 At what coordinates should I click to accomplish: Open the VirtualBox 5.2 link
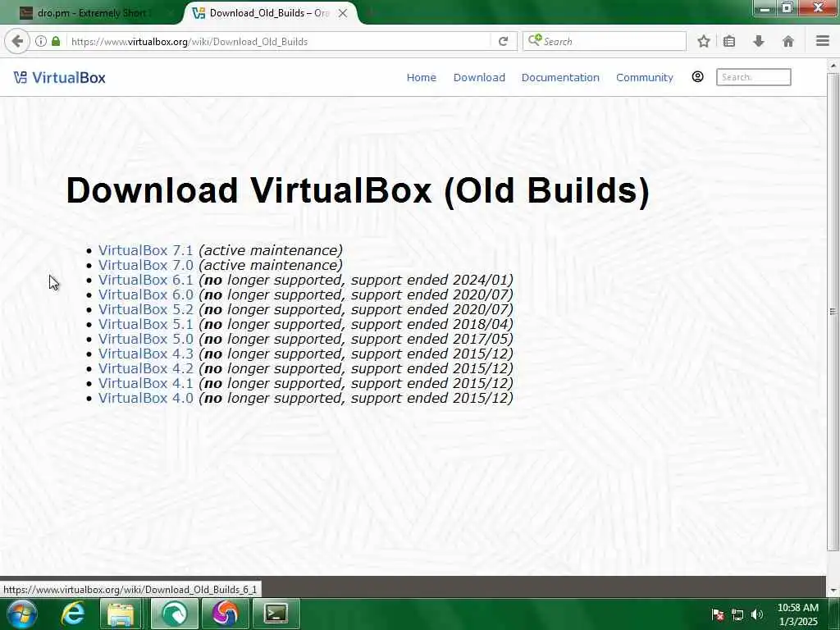point(145,309)
